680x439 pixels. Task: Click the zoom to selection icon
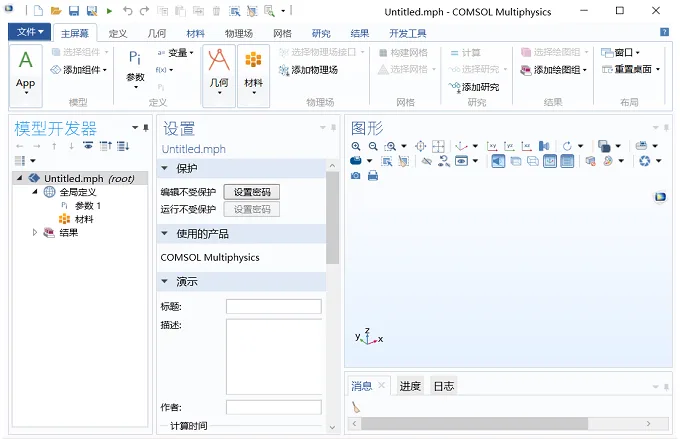[x=420, y=146]
